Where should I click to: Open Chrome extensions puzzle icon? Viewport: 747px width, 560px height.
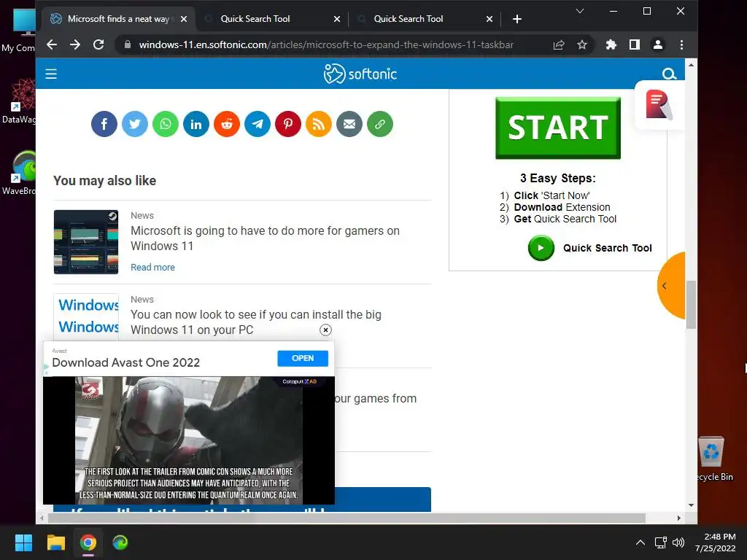[x=611, y=44]
